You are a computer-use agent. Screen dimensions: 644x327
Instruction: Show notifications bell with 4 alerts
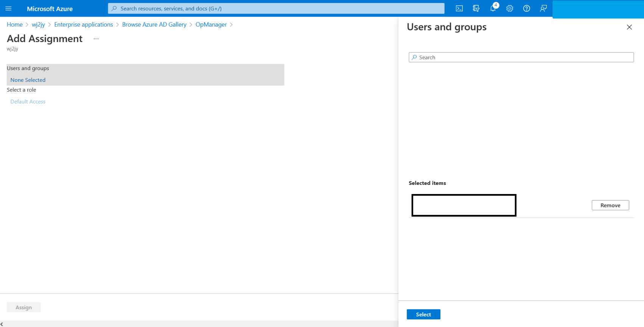493,8
